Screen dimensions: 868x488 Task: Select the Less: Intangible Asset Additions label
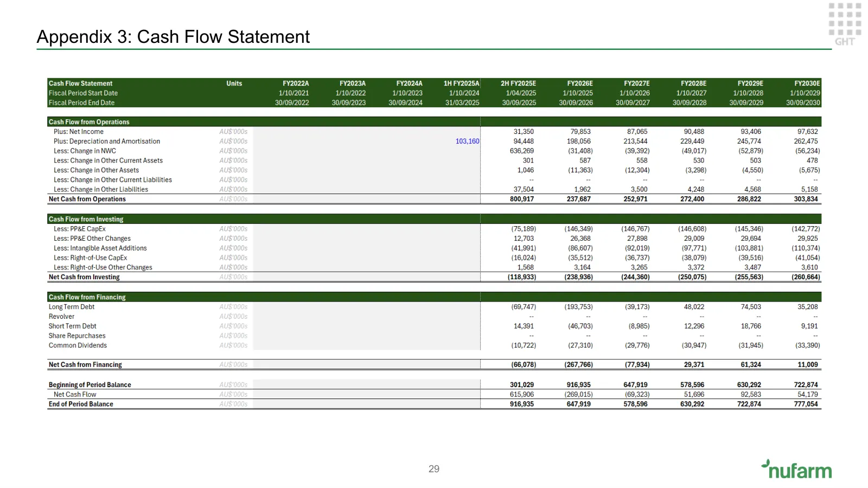[x=100, y=248]
